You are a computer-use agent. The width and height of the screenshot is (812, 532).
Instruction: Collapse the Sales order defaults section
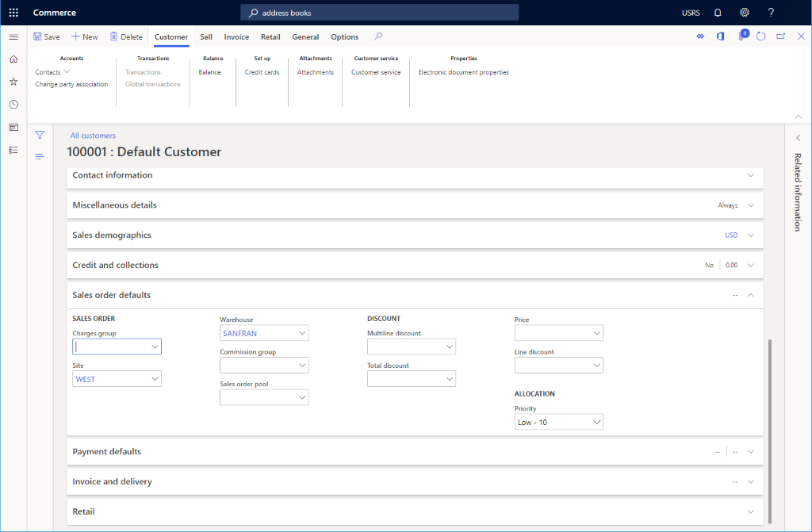[x=750, y=294]
